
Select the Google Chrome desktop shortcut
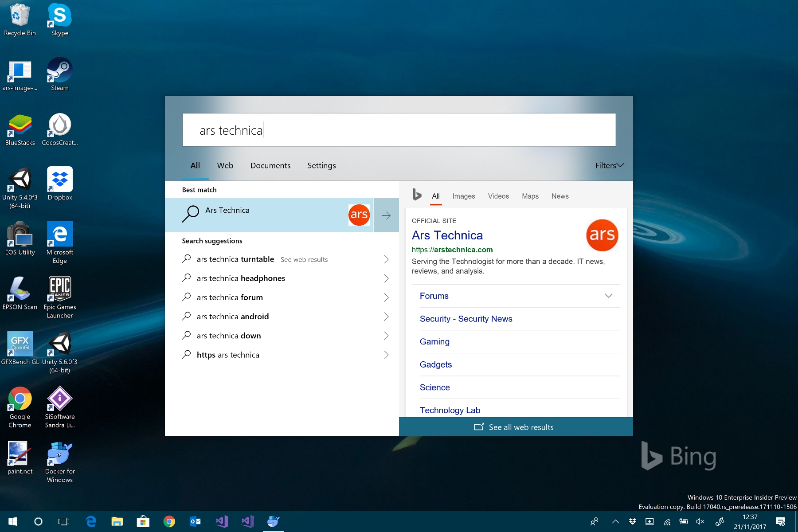pyautogui.click(x=20, y=408)
